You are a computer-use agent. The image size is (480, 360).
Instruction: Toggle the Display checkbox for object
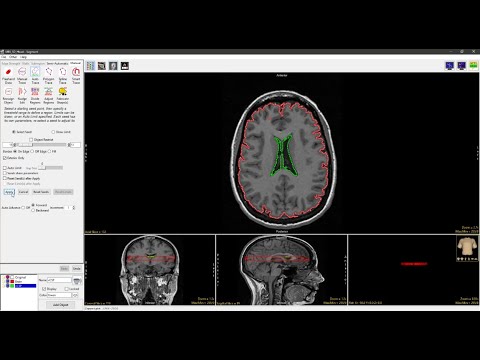[x=44, y=289]
